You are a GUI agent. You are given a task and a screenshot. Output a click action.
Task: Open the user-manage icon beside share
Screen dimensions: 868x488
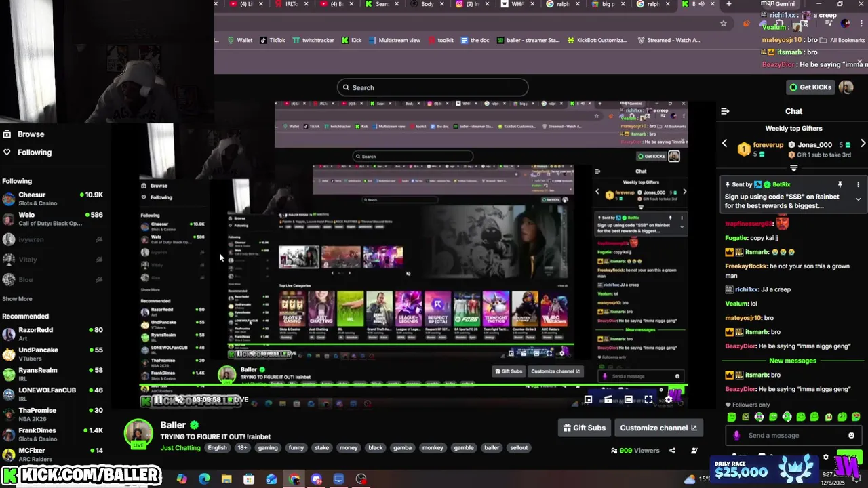[x=694, y=451]
